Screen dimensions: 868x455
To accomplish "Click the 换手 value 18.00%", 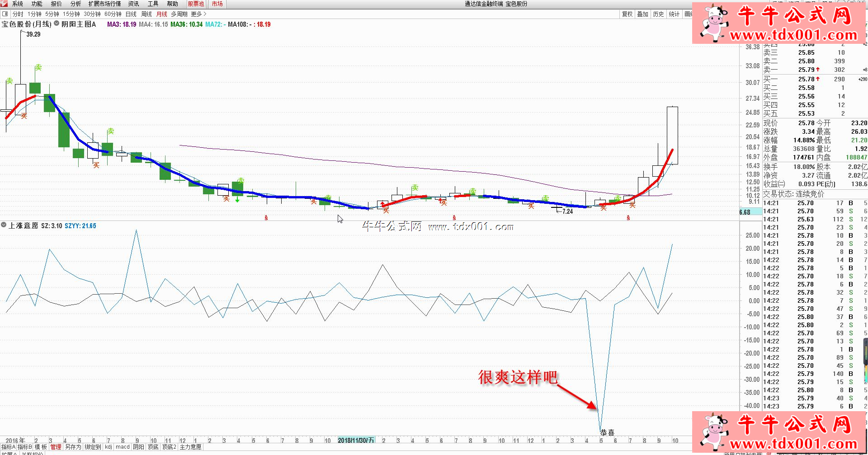I will click(804, 167).
